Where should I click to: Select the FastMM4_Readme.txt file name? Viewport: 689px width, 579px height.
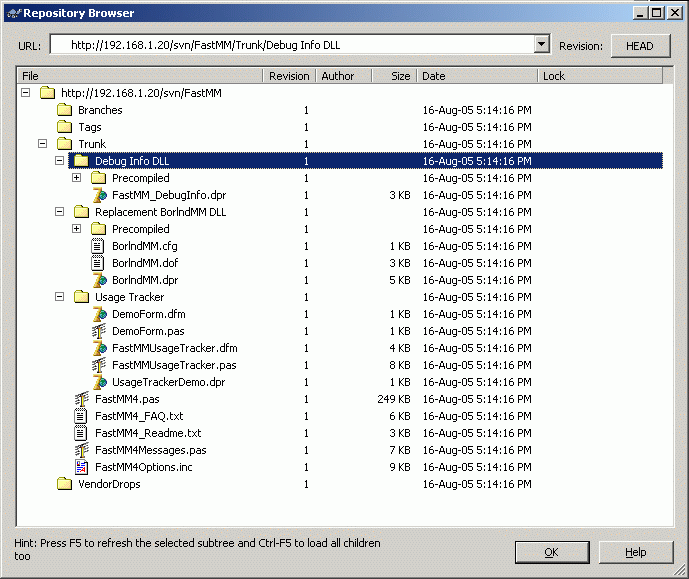point(148,433)
